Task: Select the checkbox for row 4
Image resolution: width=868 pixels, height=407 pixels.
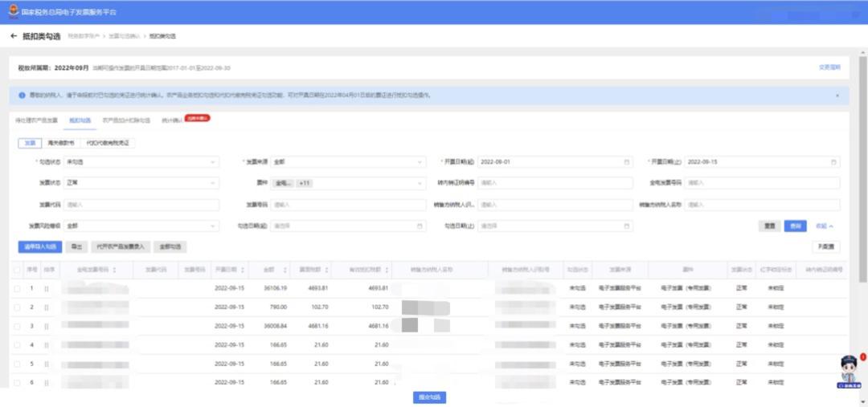Action: [18, 345]
